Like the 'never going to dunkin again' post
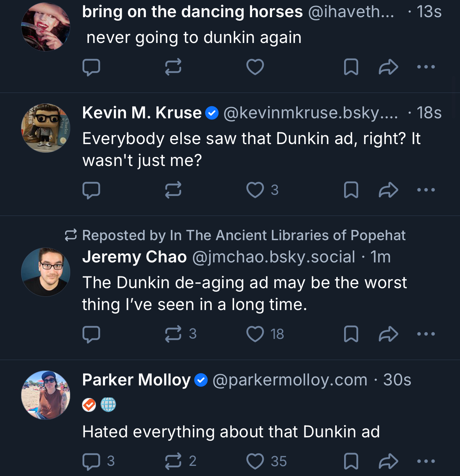The image size is (460, 476). pyautogui.click(x=255, y=67)
